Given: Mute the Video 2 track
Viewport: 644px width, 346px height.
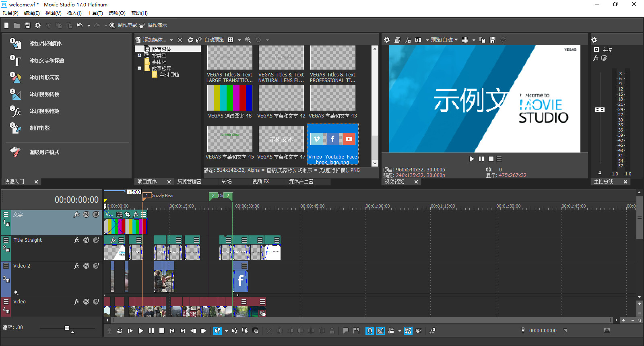Looking at the screenshot, I should coord(86,266).
